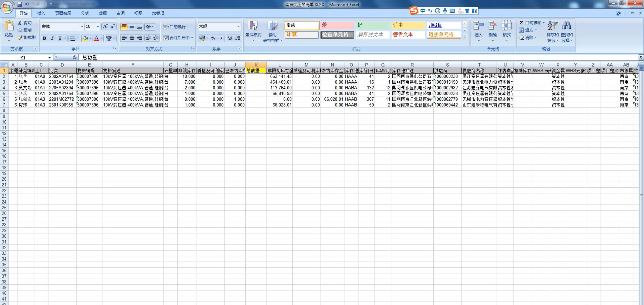644x305 pixels.
Task: Click the Save icon in quick access toolbar
Action: tap(20, 4)
